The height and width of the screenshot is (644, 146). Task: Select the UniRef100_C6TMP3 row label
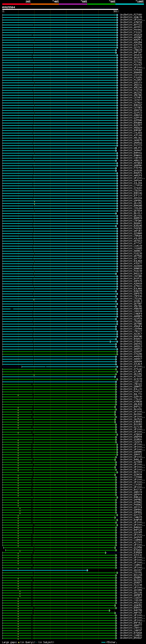[131, 98]
